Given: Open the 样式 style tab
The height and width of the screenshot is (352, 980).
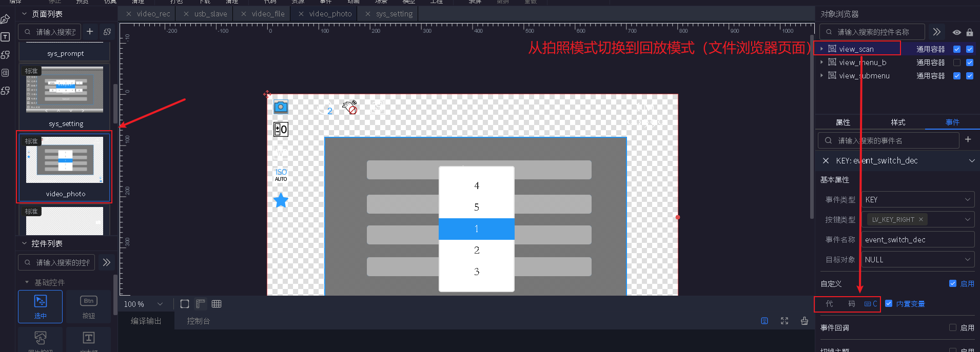Looking at the screenshot, I should pyautogui.click(x=898, y=122).
